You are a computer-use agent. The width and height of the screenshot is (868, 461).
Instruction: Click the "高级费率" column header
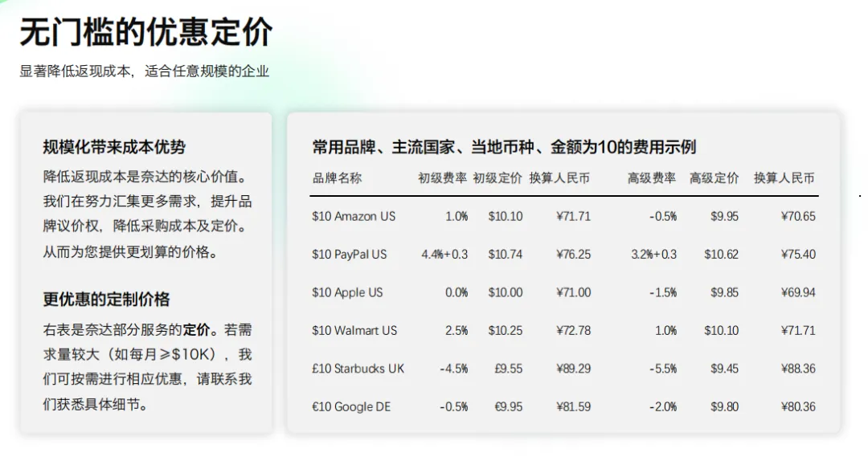pyautogui.click(x=652, y=178)
